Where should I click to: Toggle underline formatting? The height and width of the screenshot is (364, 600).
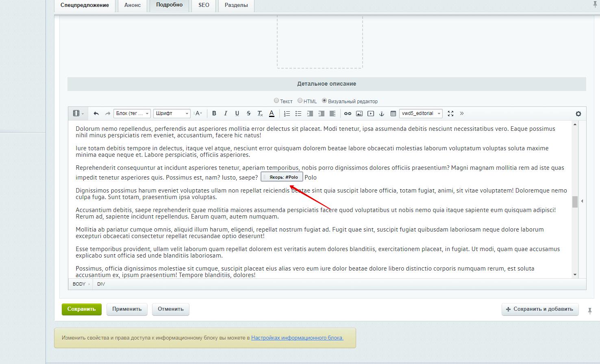pos(237,113)
